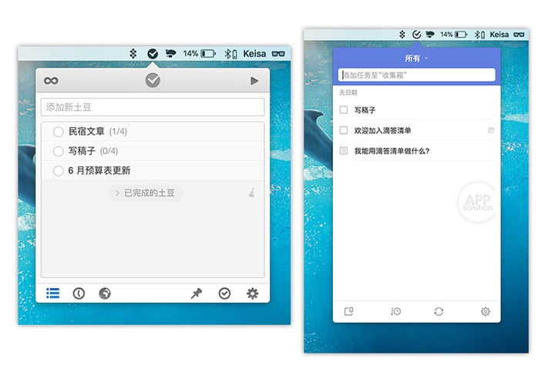Focus the '添加新土豆' input field
The width and height of the screenshot is (555, 392).
[153, 107]
